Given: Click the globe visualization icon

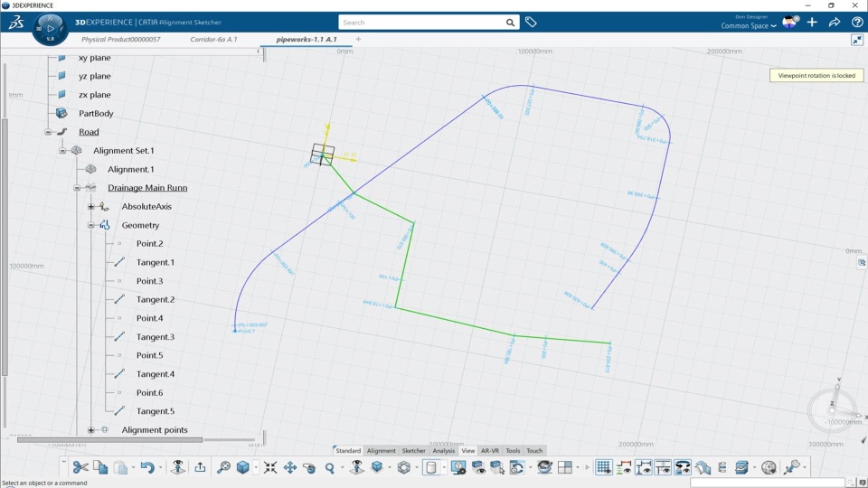Looking at the screenshot, I should (x=769, y=467).
